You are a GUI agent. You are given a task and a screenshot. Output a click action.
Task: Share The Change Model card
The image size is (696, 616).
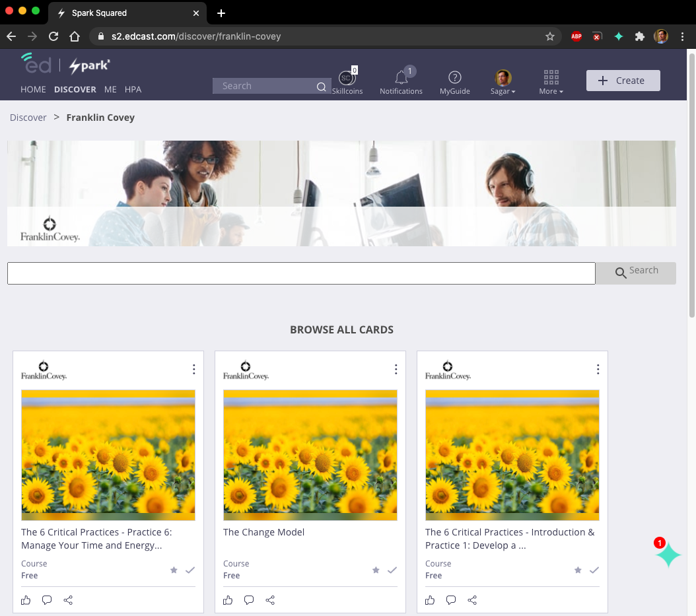(270, 600)
